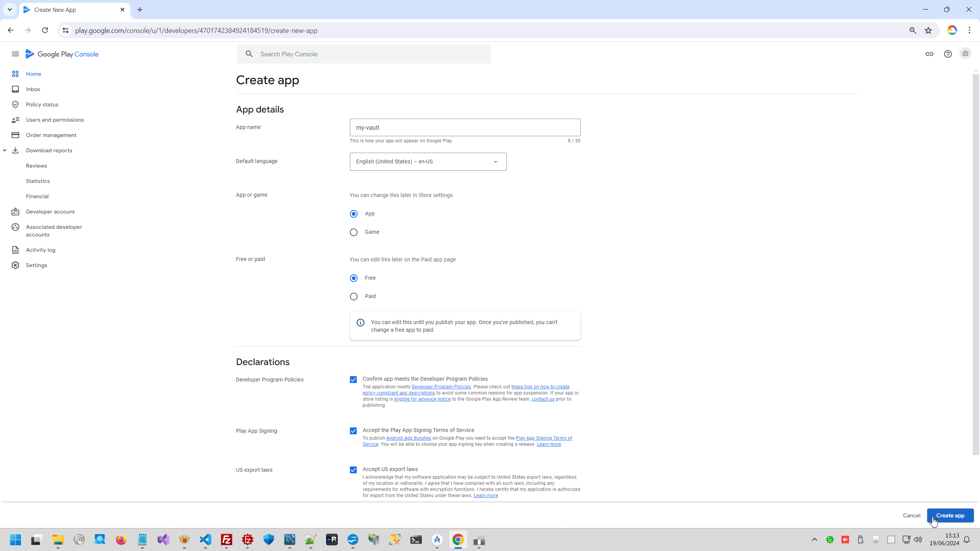Viewport: 980px width, 551px height.
Task: Select the Game radio button
Action: pos(354,232)
